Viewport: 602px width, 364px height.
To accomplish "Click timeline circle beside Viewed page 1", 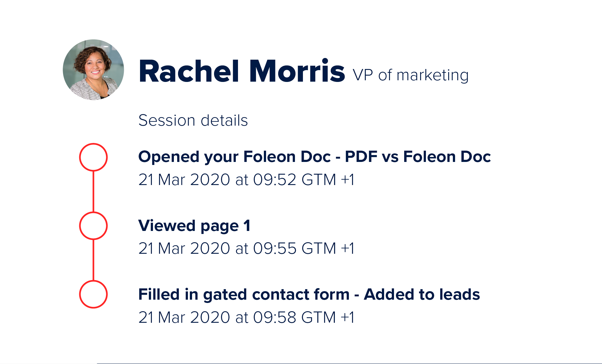I will (93, 226).
